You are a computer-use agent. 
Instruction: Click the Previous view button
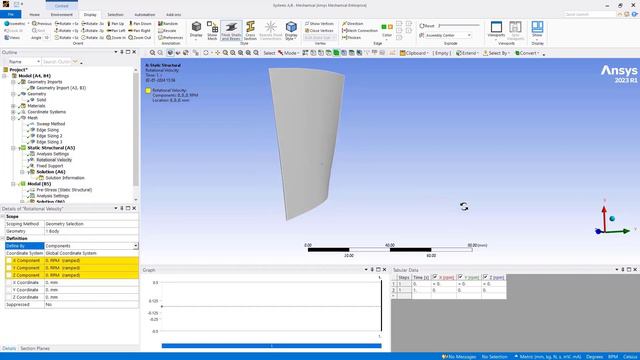(42, 24)
